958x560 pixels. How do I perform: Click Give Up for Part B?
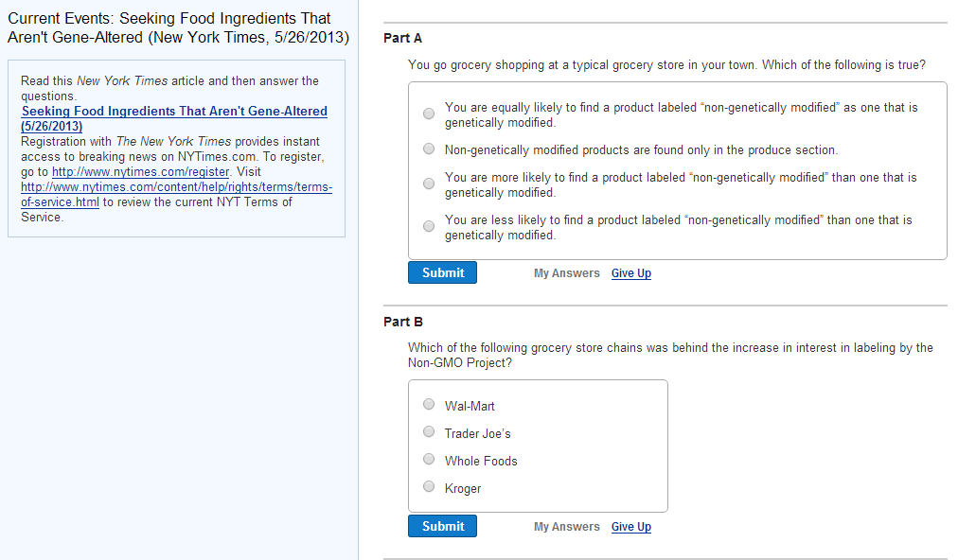(x=631, y=527)
